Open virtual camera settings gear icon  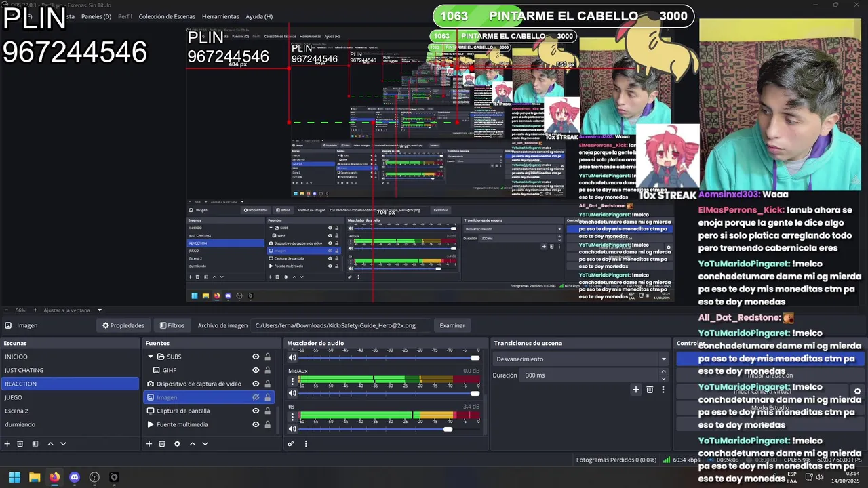pos(858,392)
